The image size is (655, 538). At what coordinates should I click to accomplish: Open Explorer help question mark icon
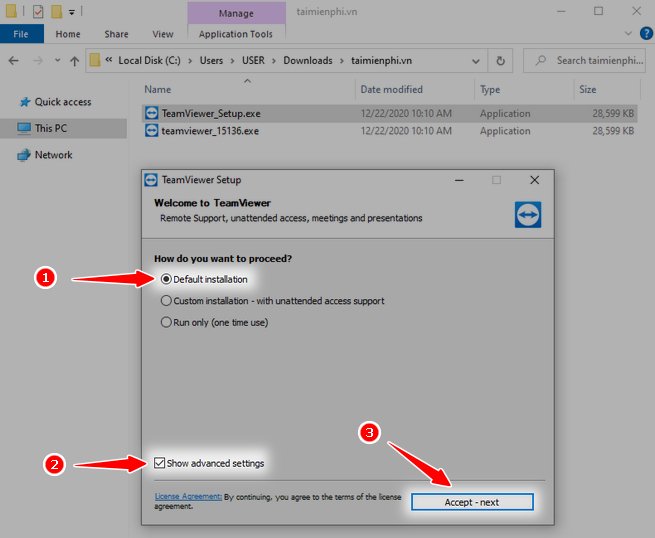pyautogui.click(x=646, y=33)
